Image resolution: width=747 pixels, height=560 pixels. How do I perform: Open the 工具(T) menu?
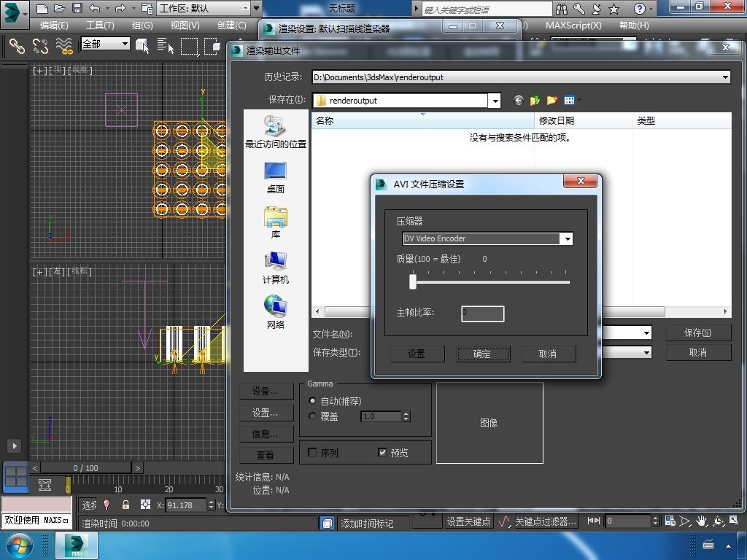(x=100, y=26)
